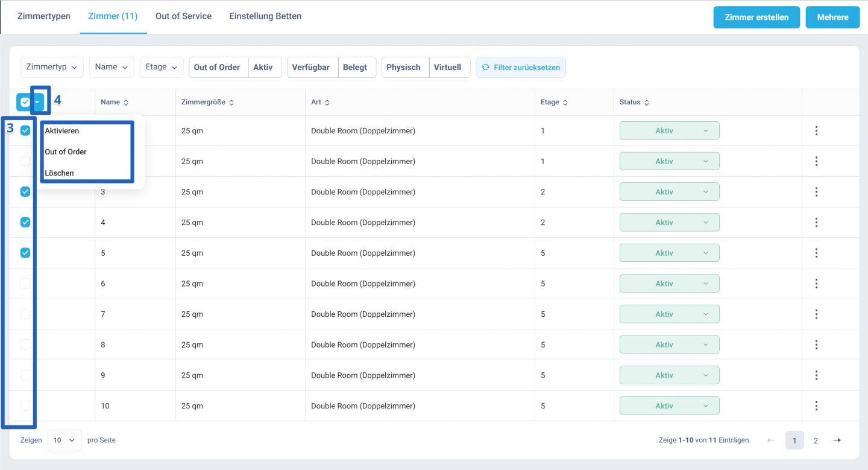Toggle the select-all header checkbox
The width and height of the screenshot is (868, 470).
tap(25, 103)
